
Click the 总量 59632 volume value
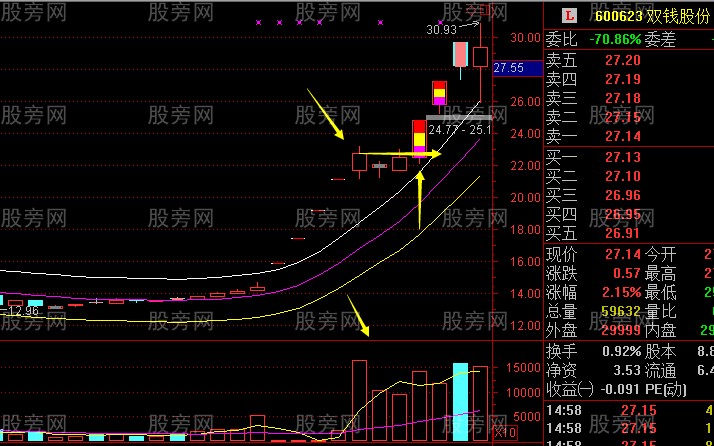click(x=621, y=312)
